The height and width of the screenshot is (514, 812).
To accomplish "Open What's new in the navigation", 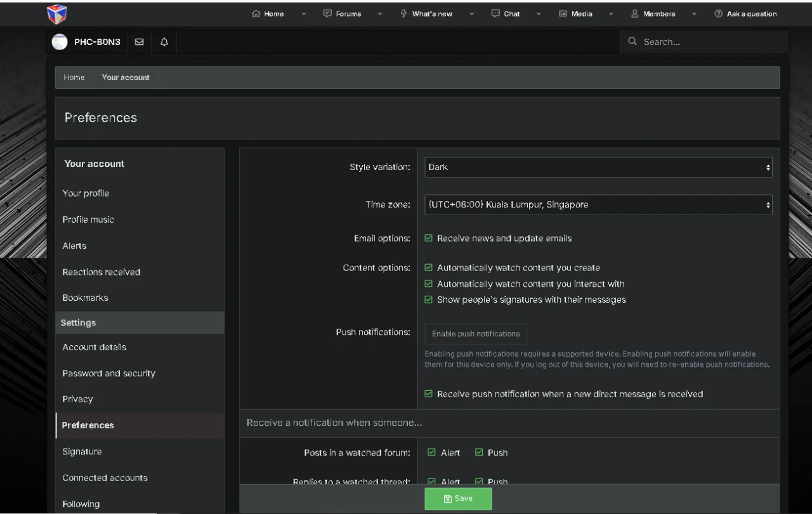I will pyautogui.click(x=426, y=13).
